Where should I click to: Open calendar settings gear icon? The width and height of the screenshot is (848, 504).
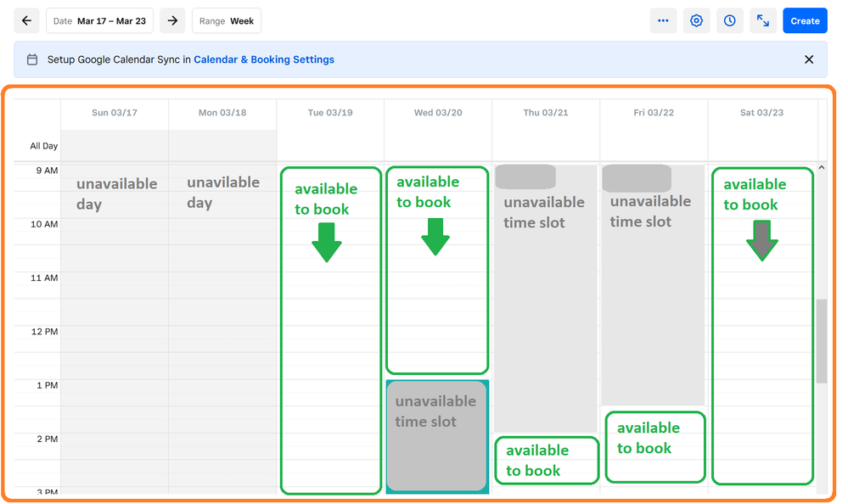(x=696, y=21)
